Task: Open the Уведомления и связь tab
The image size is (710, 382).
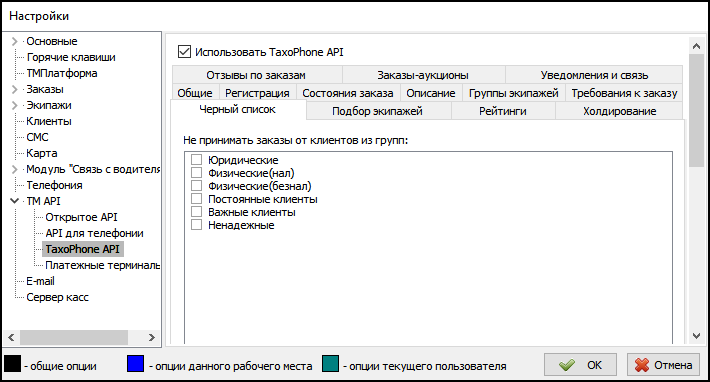Action: pos(594,75)
